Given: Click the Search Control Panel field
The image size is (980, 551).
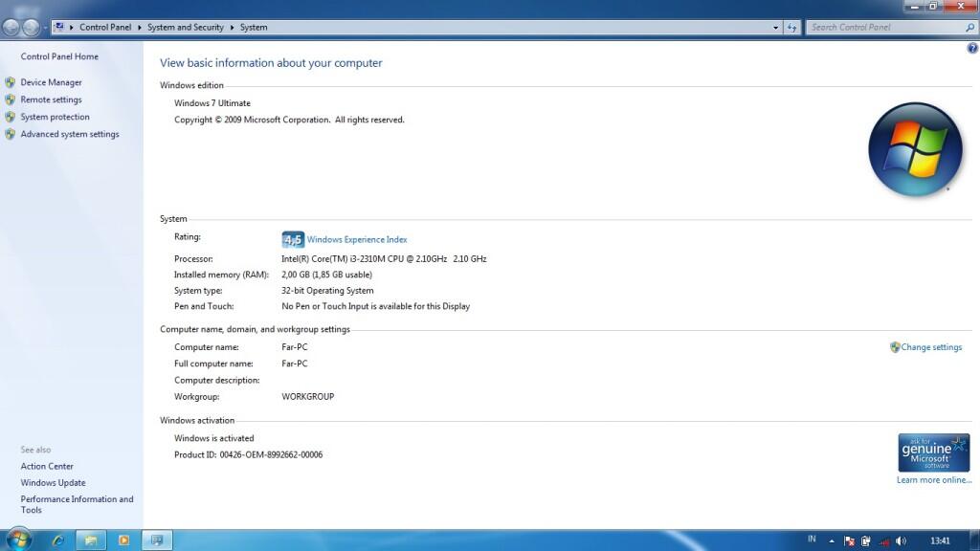Looking at the screenshot, I should [x=886, y=28].
